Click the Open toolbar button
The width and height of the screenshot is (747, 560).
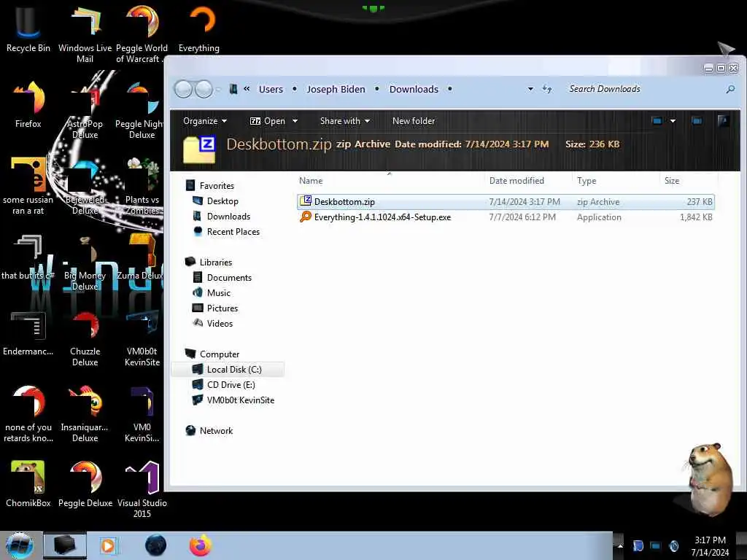(268, 121)
